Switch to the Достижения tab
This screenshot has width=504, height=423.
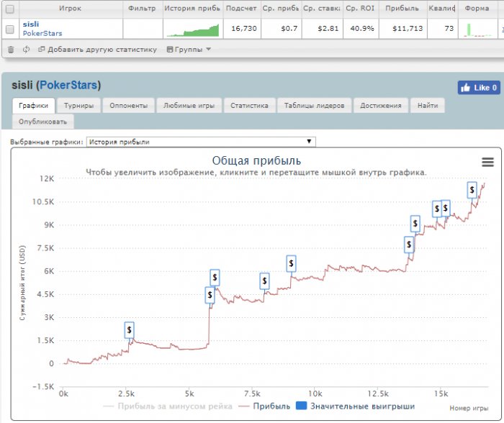tap(381, 106)
